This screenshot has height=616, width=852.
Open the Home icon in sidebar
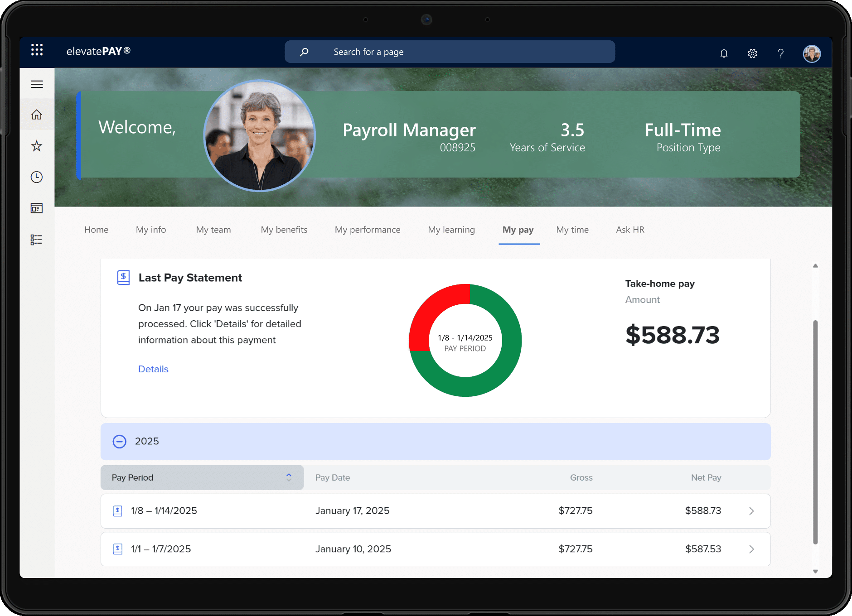point(37,115)
